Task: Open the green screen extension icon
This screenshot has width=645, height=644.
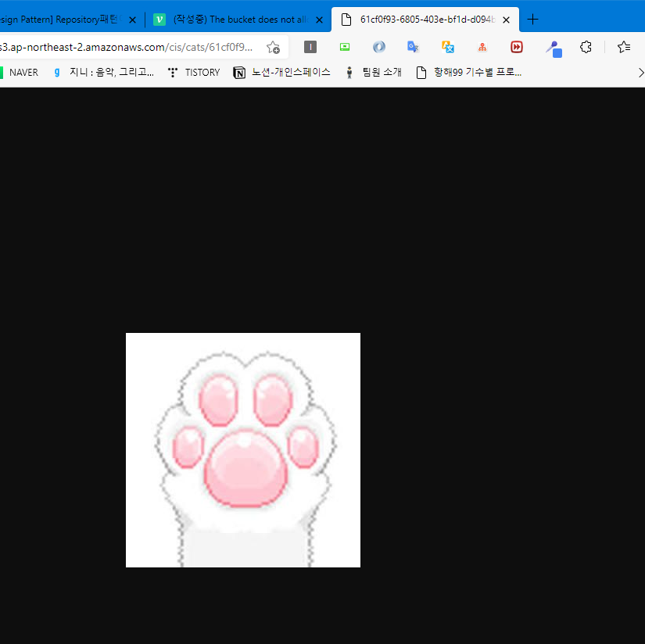Action: point(345,48)
